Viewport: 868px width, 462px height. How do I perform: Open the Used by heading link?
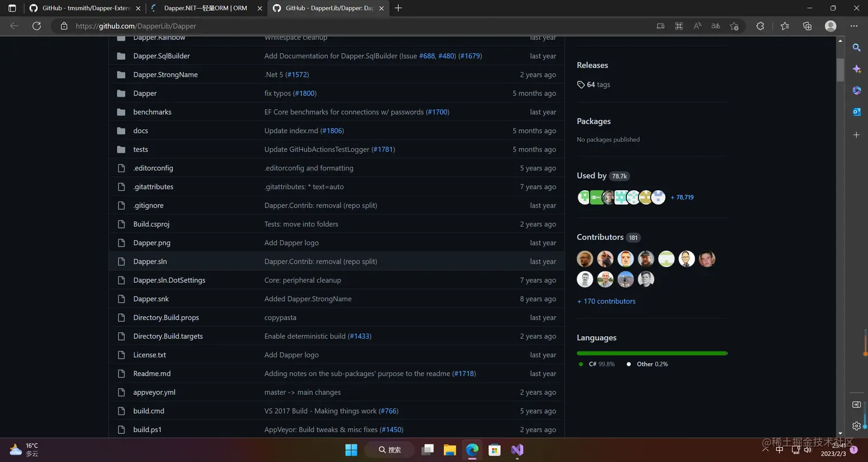[x=592, y=176]
